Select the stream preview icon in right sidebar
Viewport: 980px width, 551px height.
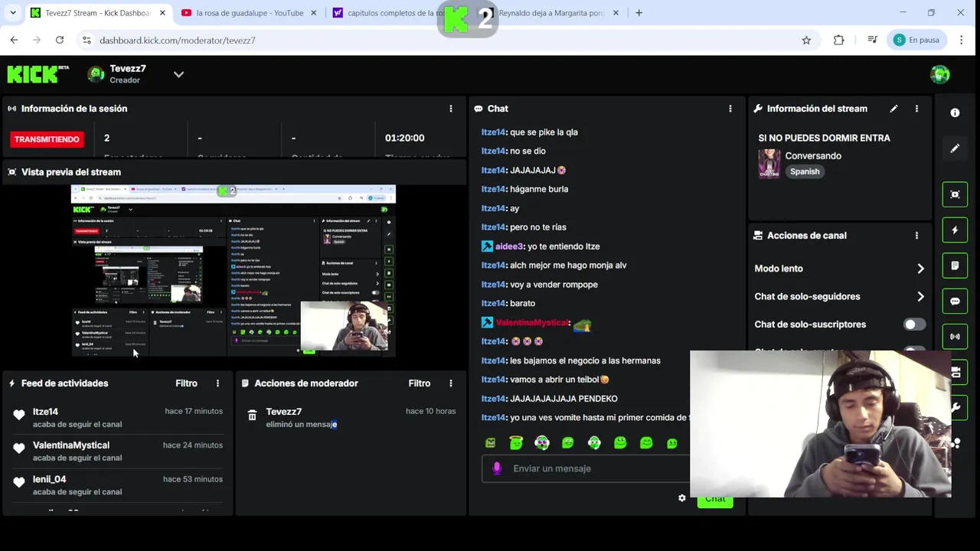click(955, 194)
